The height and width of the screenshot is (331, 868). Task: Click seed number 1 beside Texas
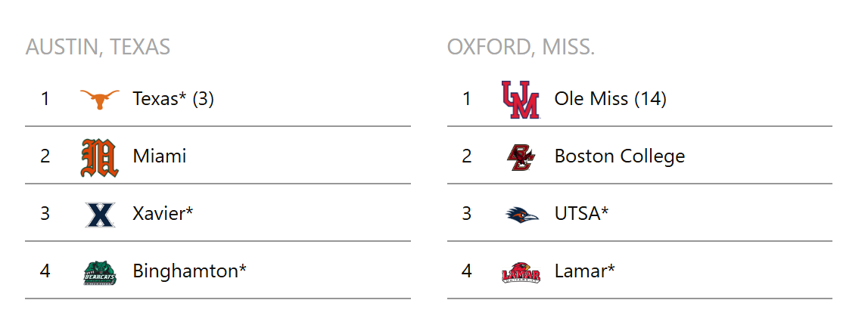45,99
